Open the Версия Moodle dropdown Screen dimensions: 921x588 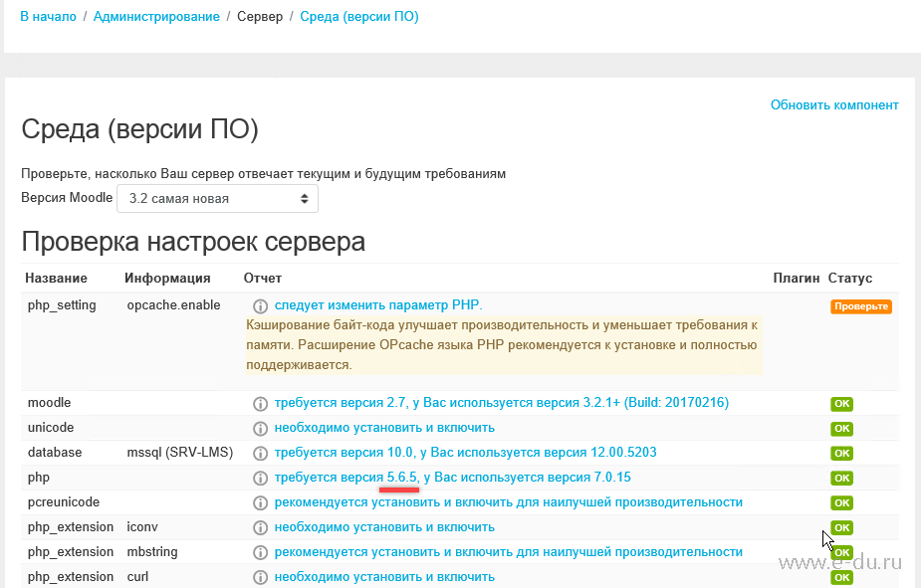(x=218, y=198)
